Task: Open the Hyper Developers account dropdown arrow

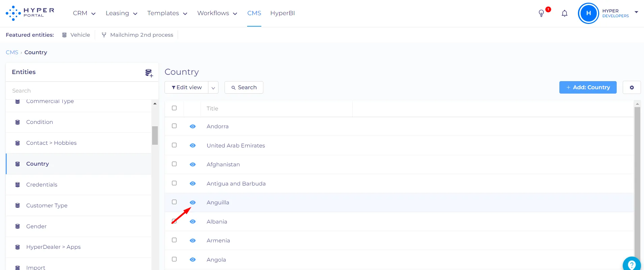Action: pyautogui.click(x=636, y=12)
